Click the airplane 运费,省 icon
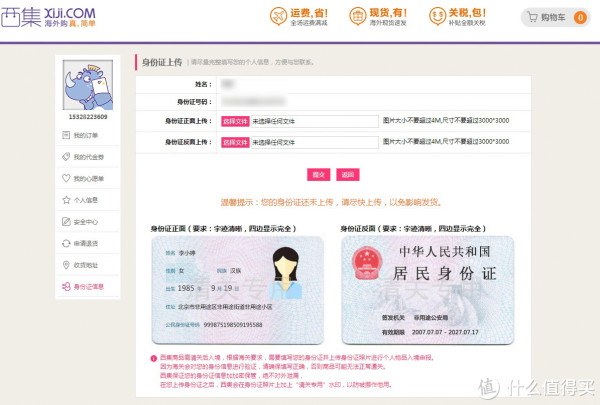 tap(278, 16)
